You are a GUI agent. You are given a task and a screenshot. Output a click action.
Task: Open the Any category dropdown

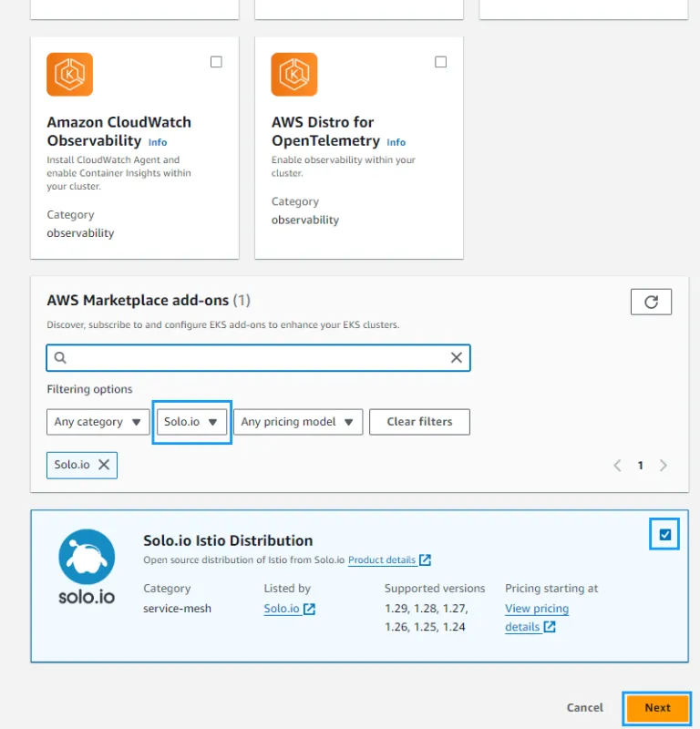pos(98,422)
